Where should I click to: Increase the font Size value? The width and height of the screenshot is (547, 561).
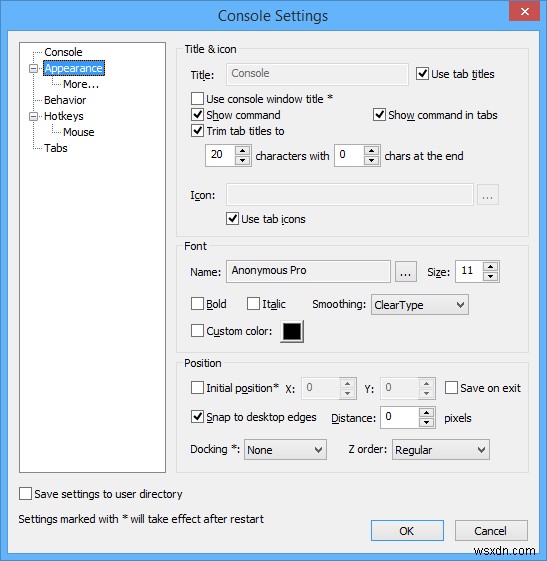490,267
